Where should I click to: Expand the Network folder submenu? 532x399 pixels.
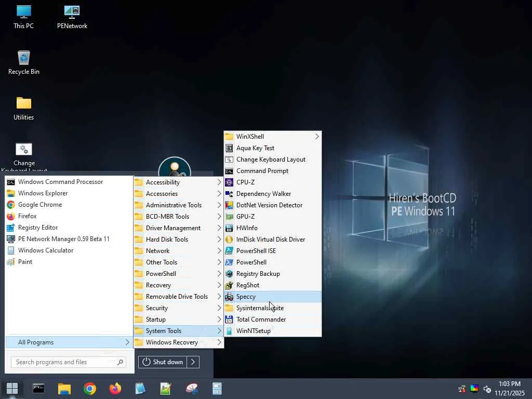(179, 251)
